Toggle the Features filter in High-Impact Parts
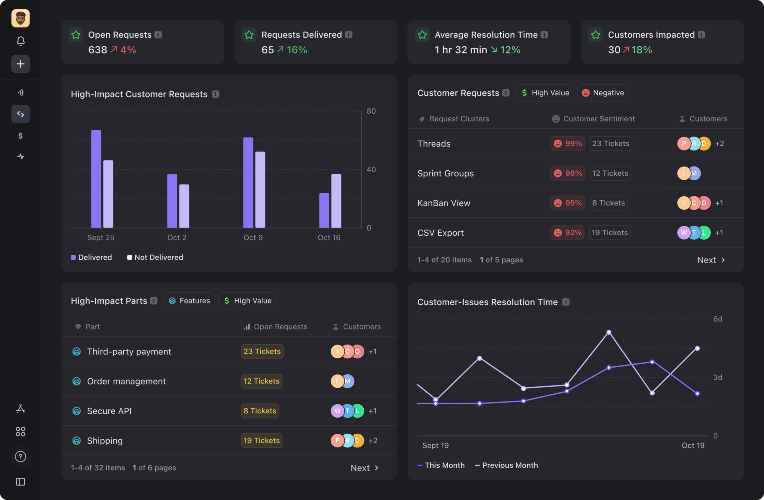764x500 pixels. coord(189,300)
